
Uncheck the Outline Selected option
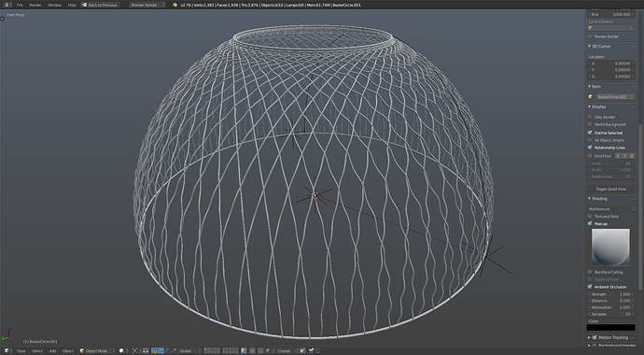coord(590,133)
